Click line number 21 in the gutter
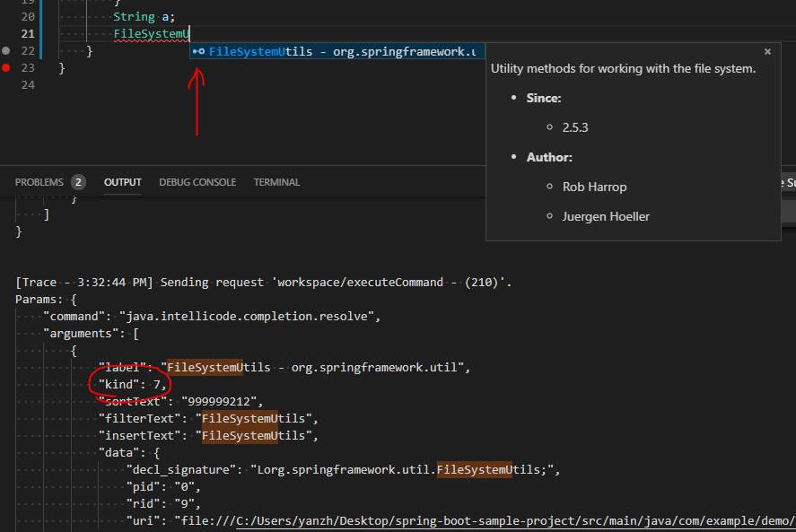 [28, 33]
